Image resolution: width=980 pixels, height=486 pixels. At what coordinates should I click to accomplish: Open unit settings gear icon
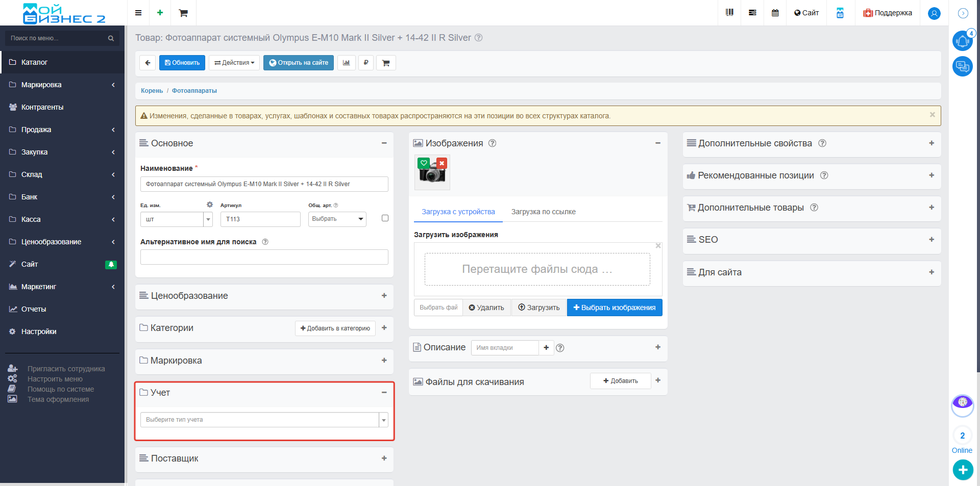coord(209,204)
